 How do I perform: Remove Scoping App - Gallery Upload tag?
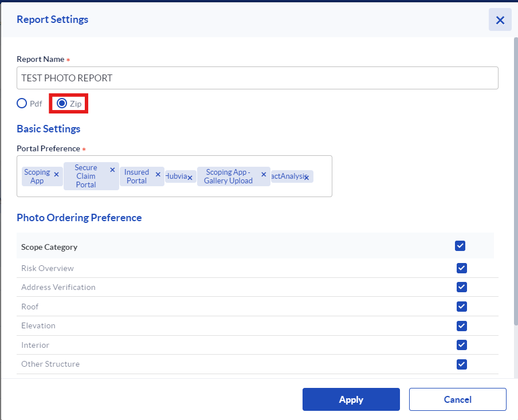264,175
